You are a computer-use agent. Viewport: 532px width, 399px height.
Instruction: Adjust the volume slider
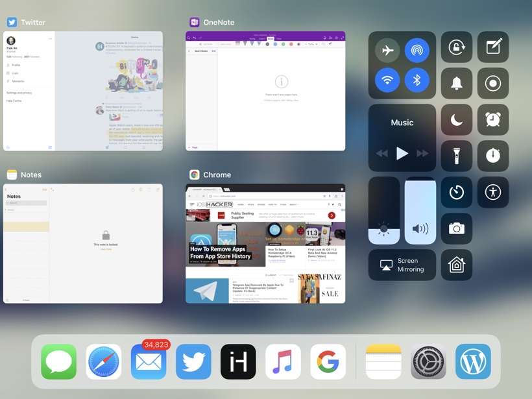(x=420, y=210)
